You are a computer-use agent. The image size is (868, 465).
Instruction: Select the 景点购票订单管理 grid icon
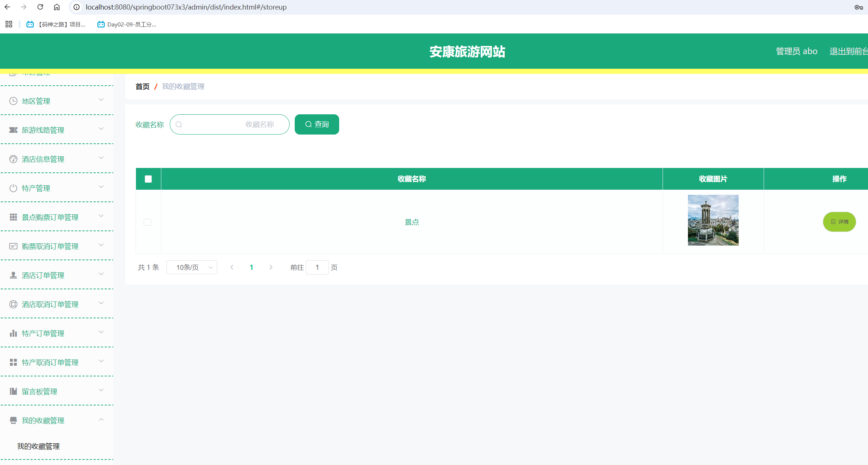(x=13, y=217)
